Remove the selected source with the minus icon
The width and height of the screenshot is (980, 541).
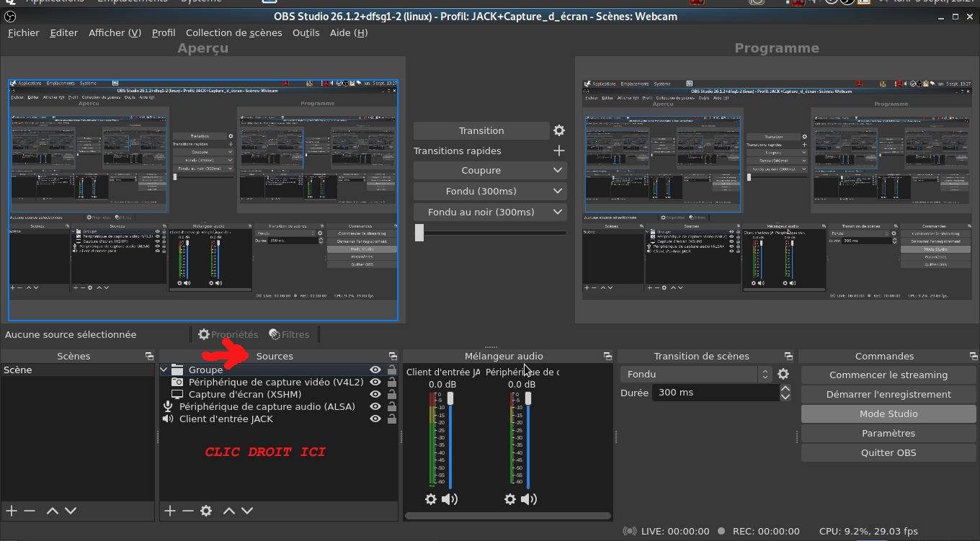(x=188, y=511)
